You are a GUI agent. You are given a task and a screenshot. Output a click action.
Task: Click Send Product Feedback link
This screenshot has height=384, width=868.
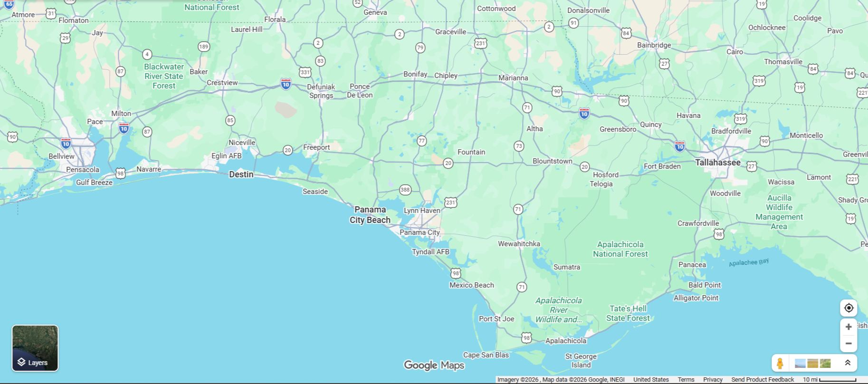coord(763,380)
